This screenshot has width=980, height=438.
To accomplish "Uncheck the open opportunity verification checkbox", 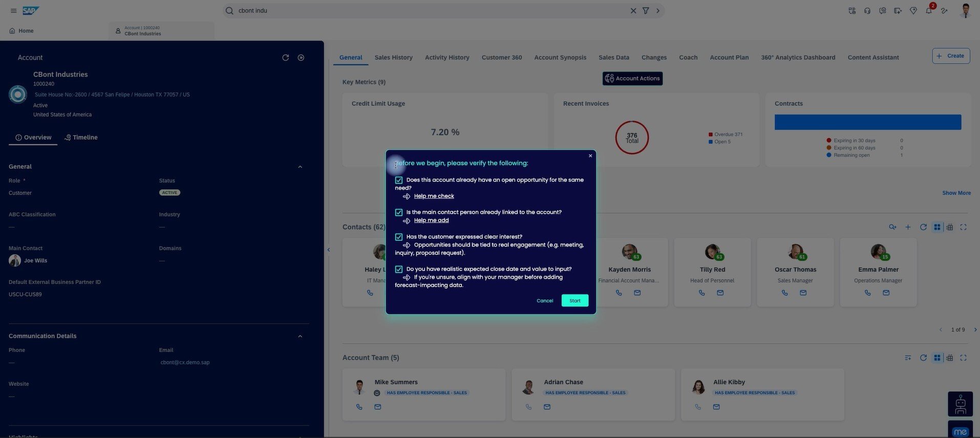I will coord(399,180).
